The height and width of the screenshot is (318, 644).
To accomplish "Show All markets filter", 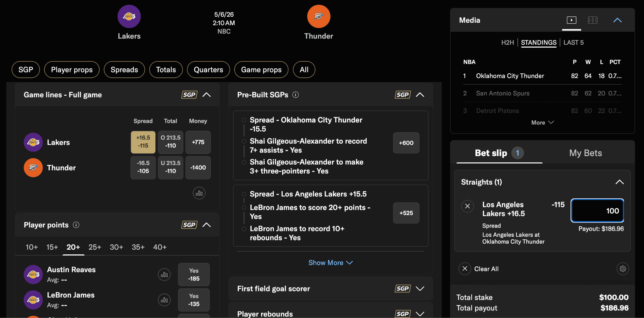I will point(304,70).
